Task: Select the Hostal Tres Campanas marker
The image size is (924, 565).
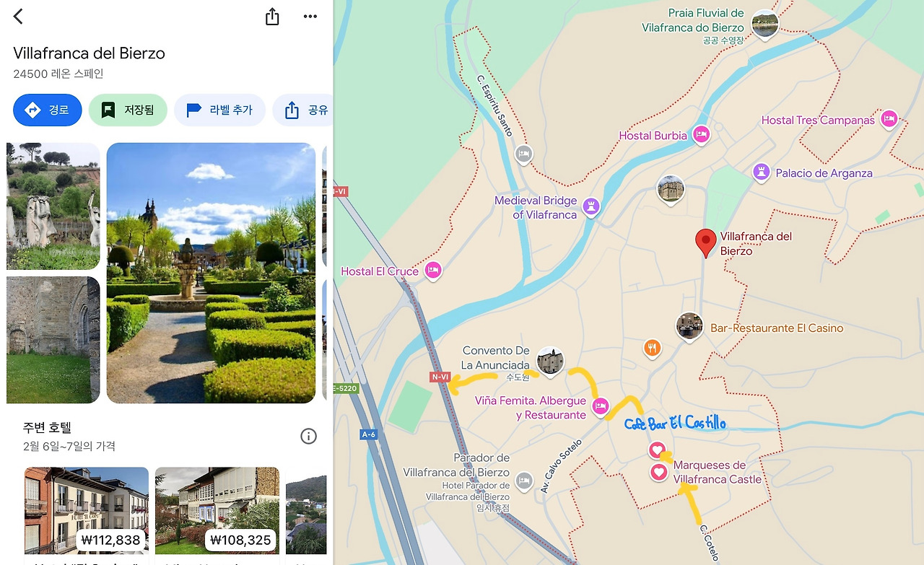Action: click(x=889, y=119)
